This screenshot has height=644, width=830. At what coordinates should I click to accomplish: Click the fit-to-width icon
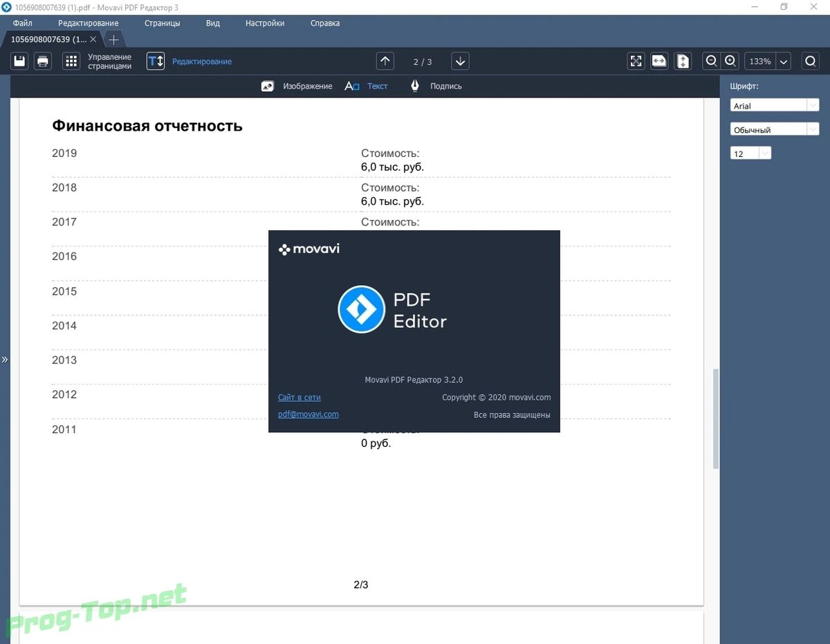pyautogui.click(x=659, y=61)
